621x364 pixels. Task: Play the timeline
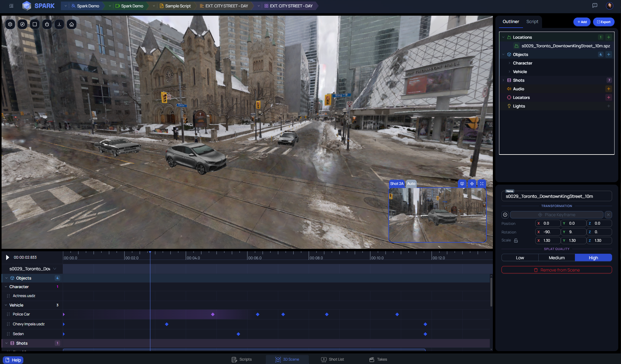pyautogui.click(x=7, y=257)
